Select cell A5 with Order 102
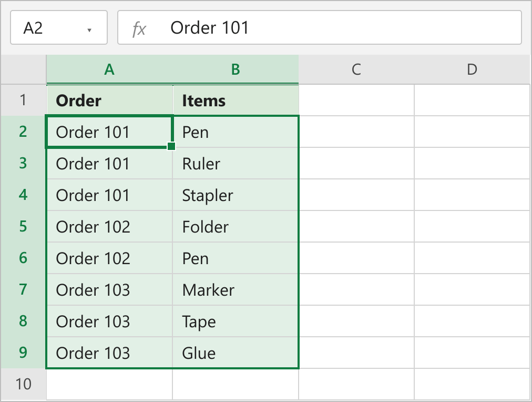The width and height of the screenshot is (532, 402). 109,226
